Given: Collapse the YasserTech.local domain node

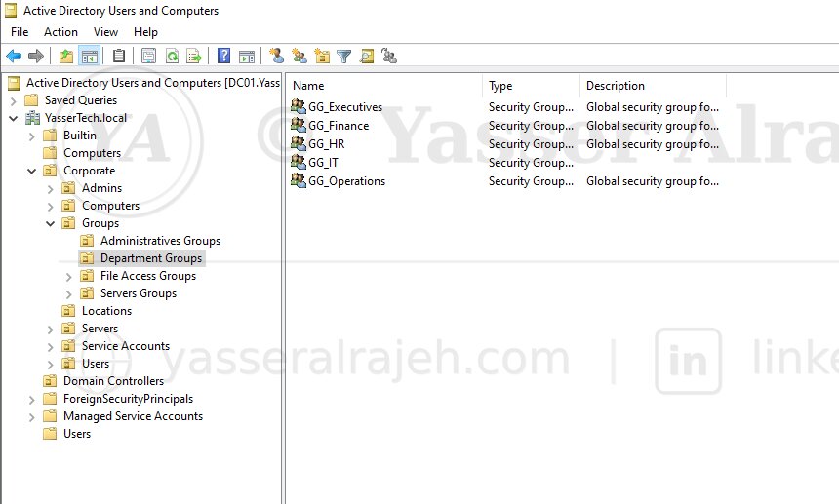Looking at the screenshot, I should [14, 118].
